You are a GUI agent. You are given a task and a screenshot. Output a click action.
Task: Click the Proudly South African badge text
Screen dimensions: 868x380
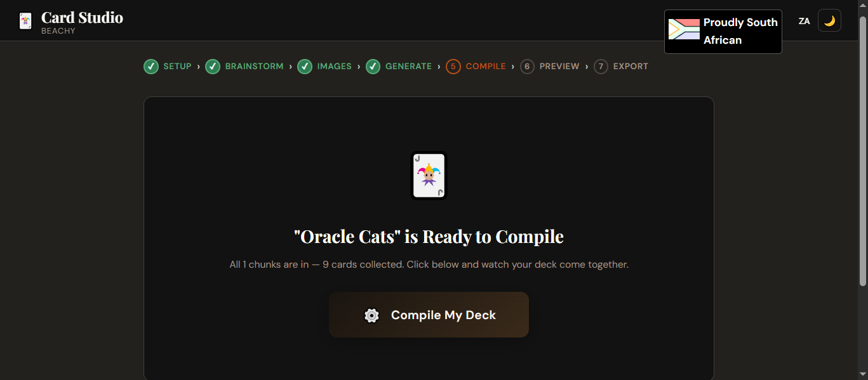point(740,31)
